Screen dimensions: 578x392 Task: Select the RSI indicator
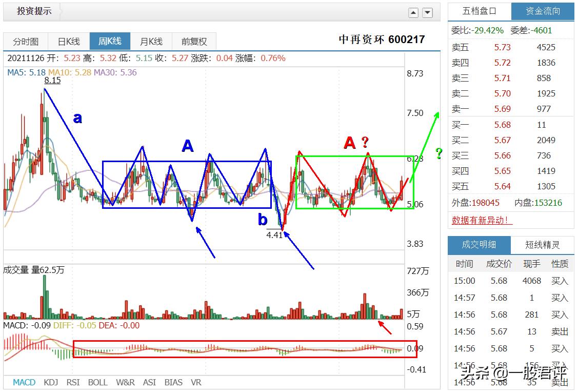pos(73,382)
